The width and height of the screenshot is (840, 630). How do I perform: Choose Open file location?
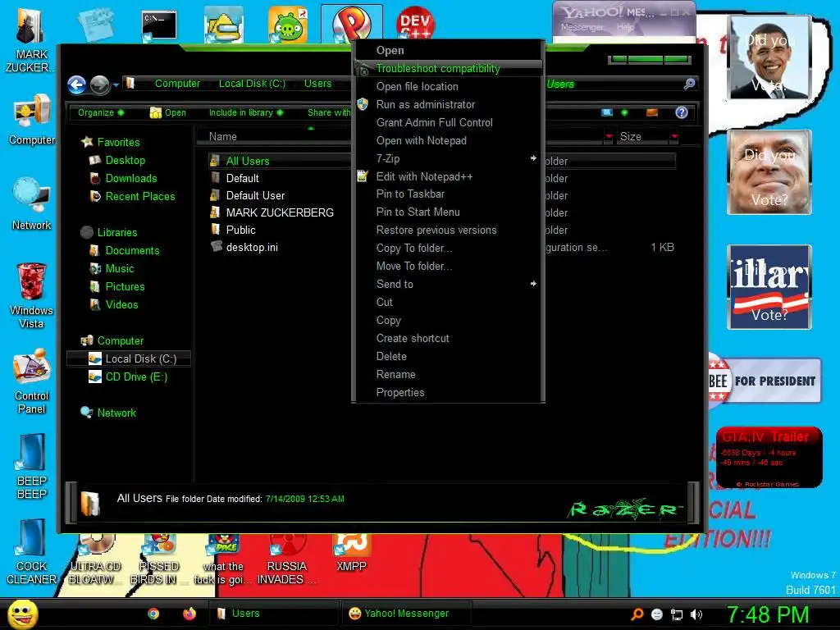pyautogui.click(x=448, y=87)
